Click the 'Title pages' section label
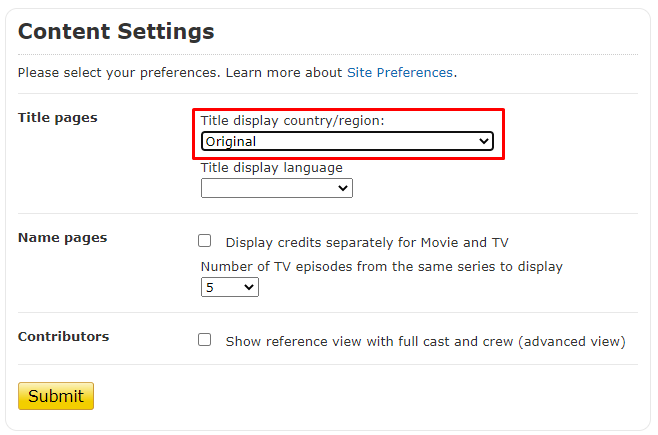658x435 pixels. click(58, 118)
